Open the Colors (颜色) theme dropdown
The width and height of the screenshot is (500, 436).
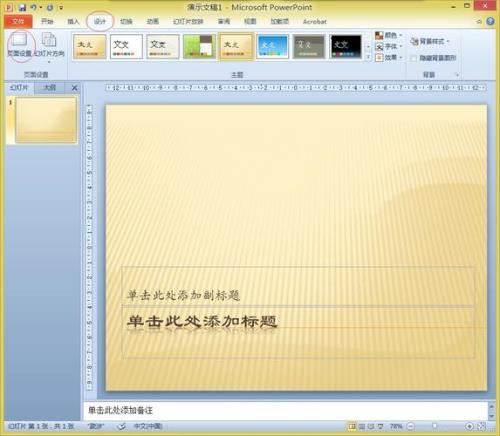(389, 35)
